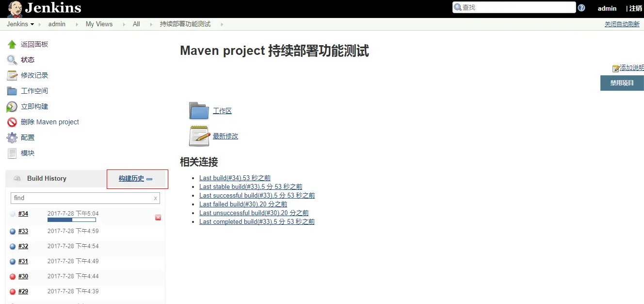Open build #32 number link

click(x=23, y=246)
